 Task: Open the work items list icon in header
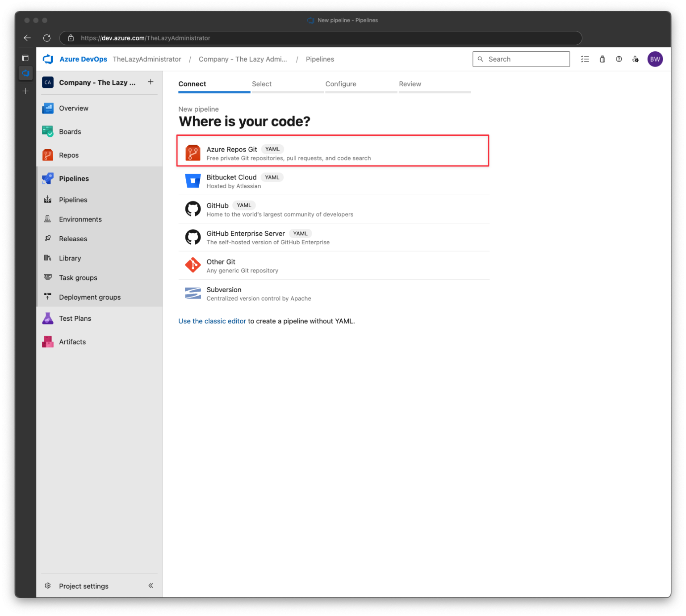point(585,59)
